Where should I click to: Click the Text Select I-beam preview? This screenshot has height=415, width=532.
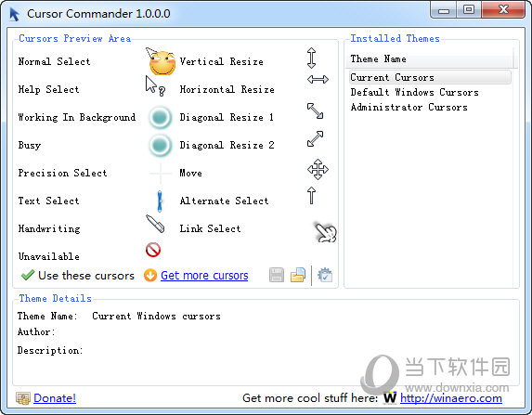[x=160, y=201]
